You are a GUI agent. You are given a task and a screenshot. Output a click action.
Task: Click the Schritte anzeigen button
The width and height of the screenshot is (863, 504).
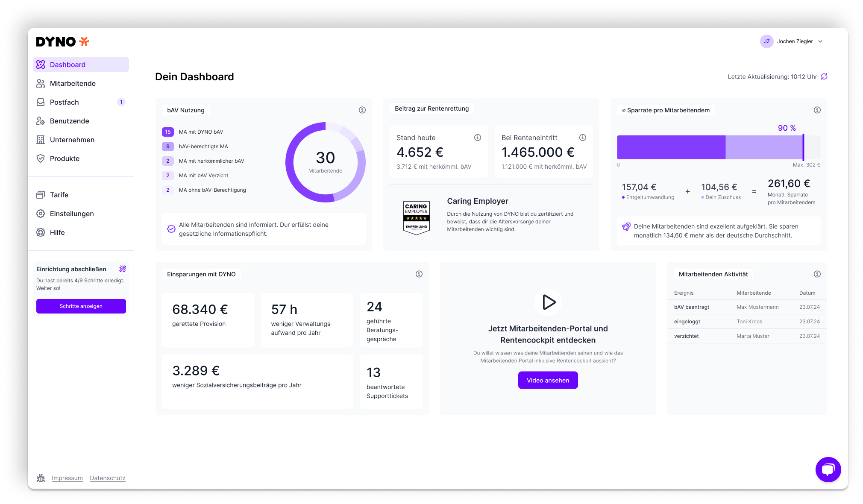tap(81, 306)
